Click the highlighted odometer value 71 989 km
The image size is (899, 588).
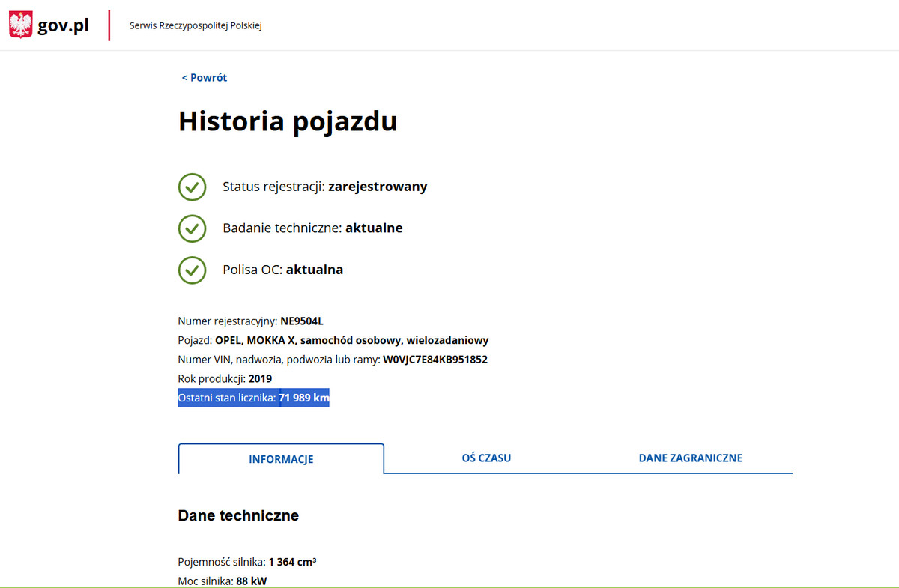click(x=303, y=398)
